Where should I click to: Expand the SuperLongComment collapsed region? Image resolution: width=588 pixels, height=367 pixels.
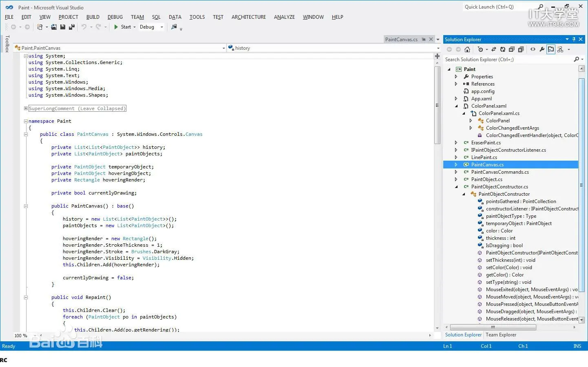click(26, 108)
